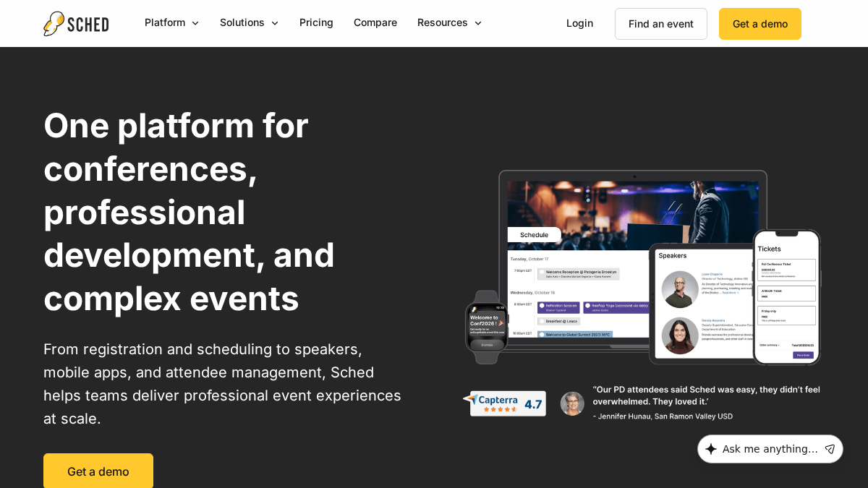The width and height of the screenshot is (868, 488).
Task: Click the Capterra 4.7 rating badge
Action: (x=504, y=403)
